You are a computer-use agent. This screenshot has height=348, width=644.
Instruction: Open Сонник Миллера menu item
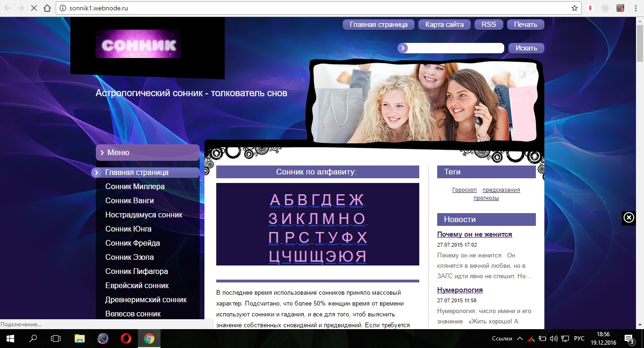(135, 187)
